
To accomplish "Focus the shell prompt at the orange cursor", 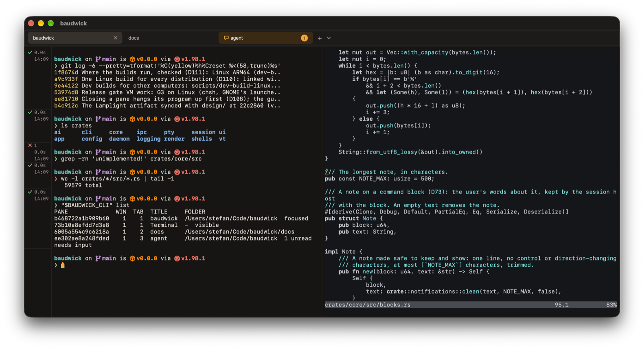I will [x=63, y=265].
